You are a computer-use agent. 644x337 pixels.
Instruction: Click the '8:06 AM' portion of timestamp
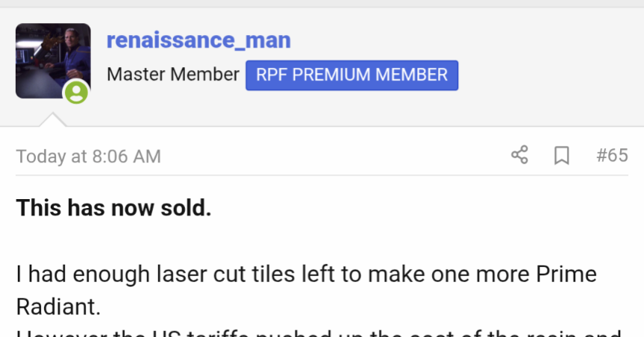pyautogui.click(x=126, y=157)
